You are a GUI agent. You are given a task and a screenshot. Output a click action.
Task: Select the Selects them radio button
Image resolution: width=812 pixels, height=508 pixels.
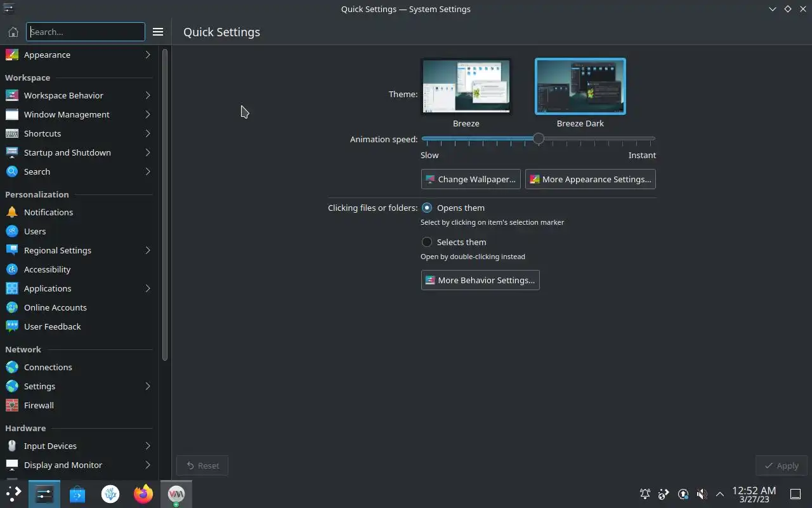click(427, 242)
